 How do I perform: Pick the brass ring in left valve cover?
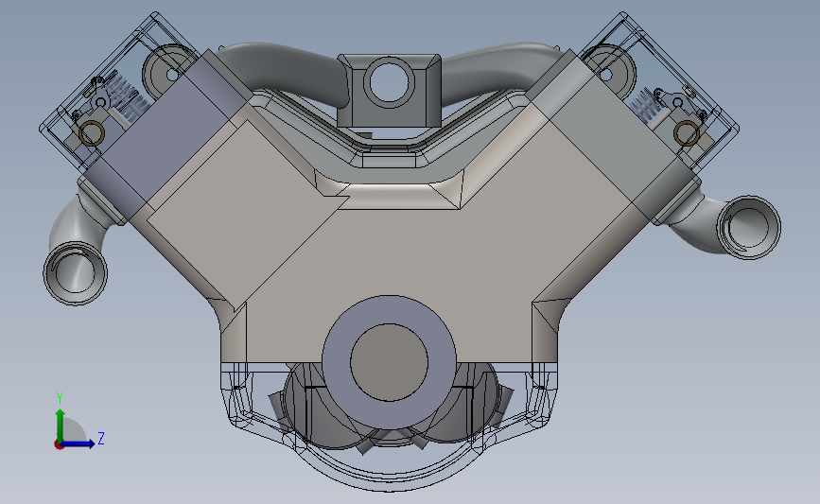(x=92, y=133)
